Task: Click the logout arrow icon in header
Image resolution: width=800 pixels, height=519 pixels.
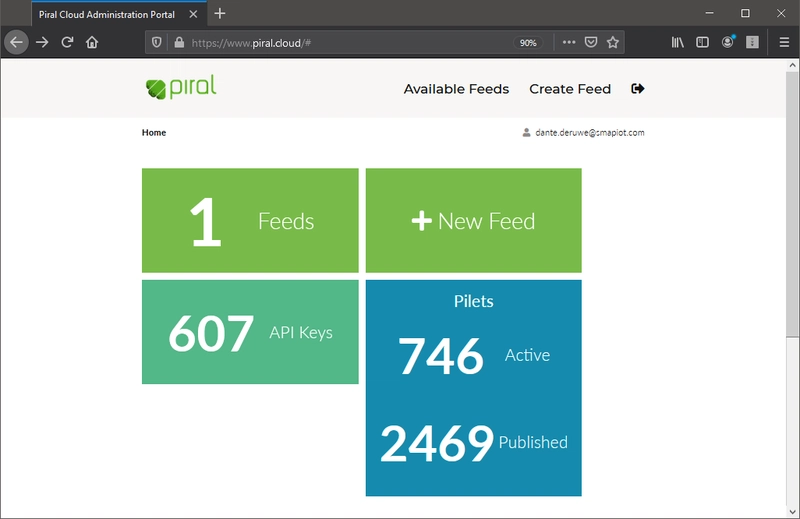Action: point(638,89)
